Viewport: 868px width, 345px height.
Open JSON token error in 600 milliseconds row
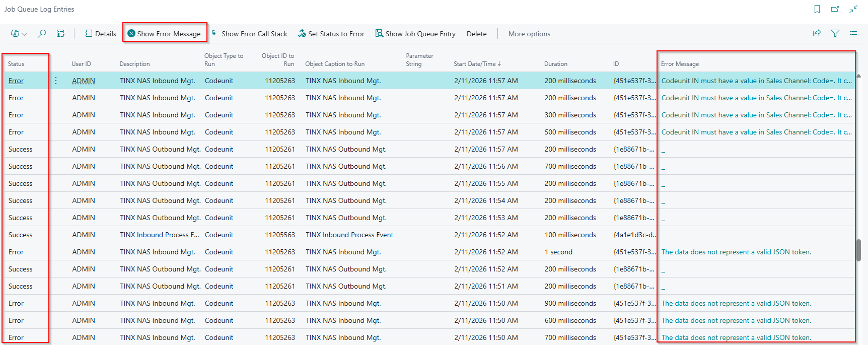pos(736,320)
